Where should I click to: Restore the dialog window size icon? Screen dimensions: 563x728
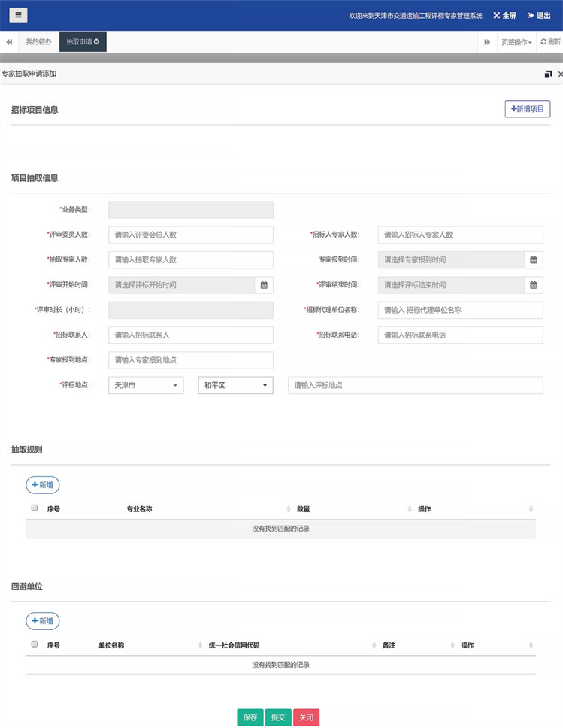pyautogui.click(x=548, y=74)
